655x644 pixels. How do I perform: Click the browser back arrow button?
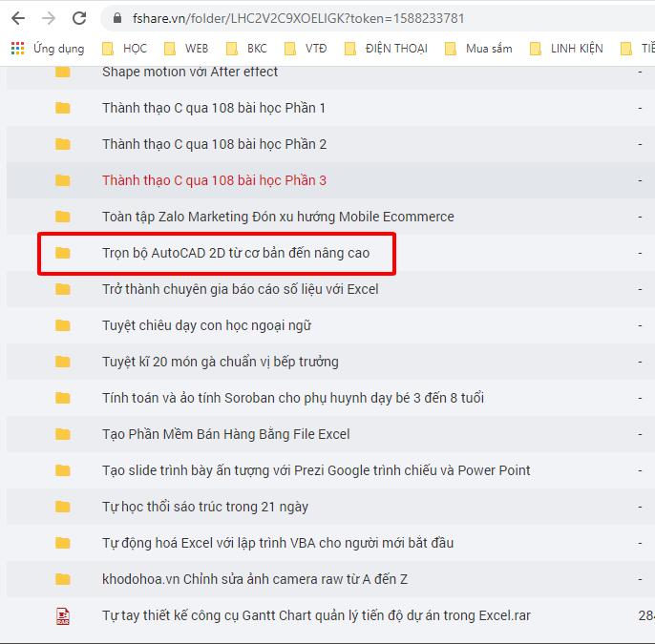tap(18, 18)
